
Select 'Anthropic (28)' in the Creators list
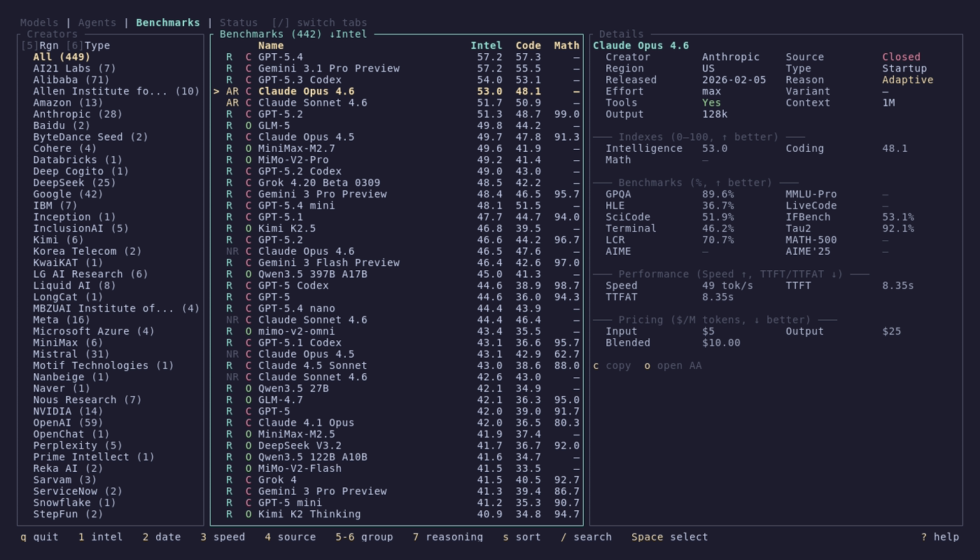pos(79,113)
